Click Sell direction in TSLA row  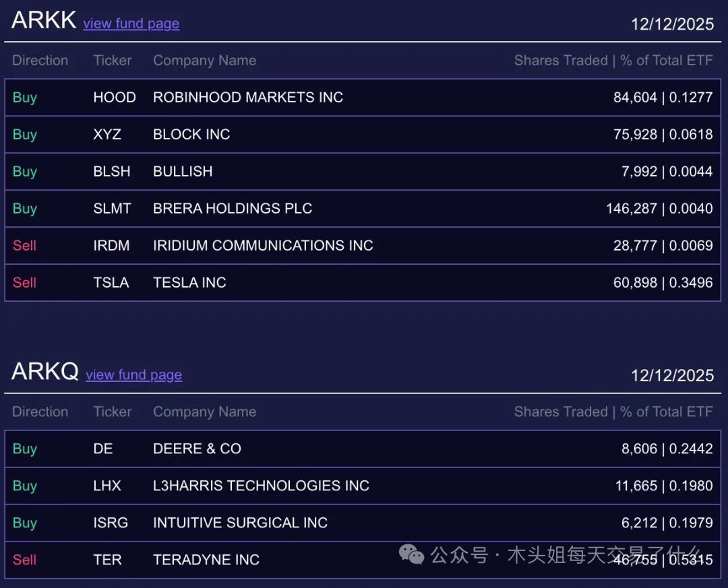click(x=25, y=282)
